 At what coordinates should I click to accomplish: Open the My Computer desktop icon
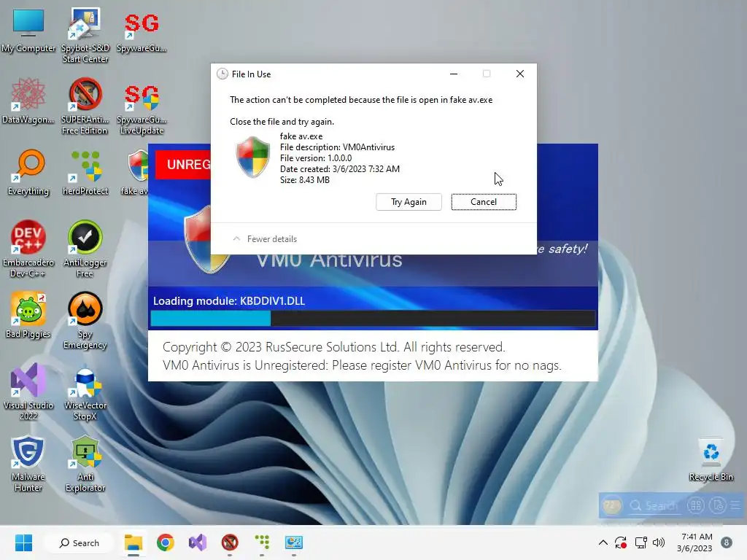28,31
